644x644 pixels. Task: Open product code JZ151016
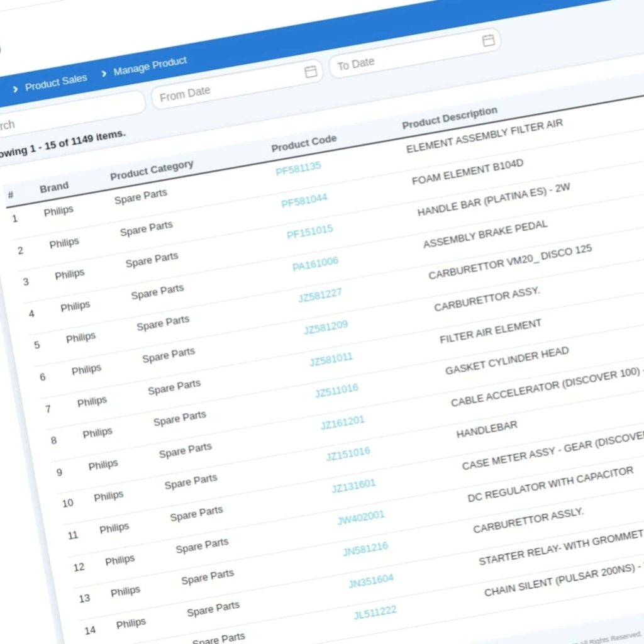(x=348, y=454)
